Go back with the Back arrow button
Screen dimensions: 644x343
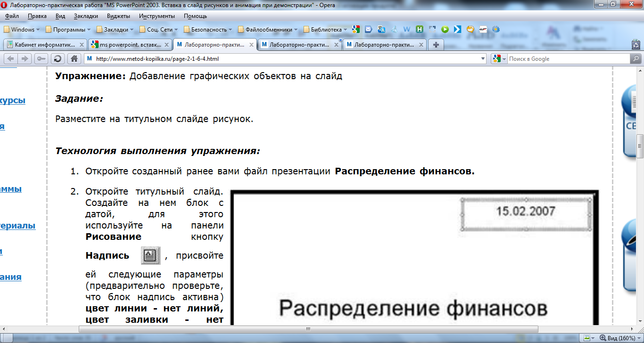point(10,59)
